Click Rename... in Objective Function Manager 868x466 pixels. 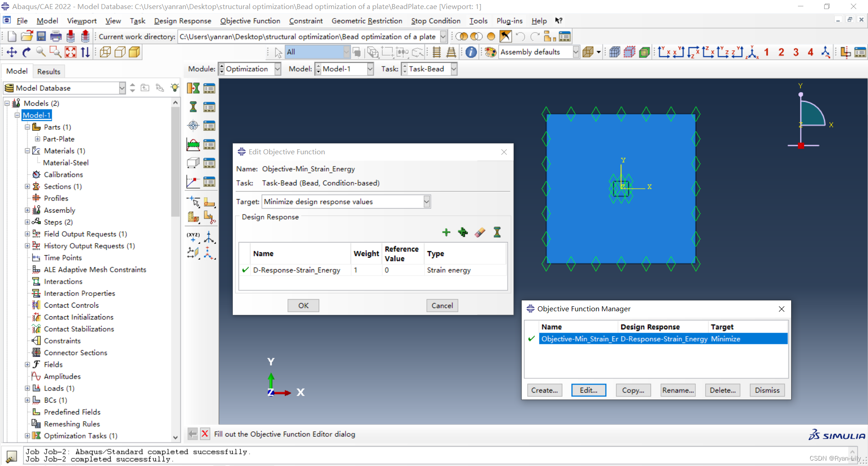[x=678, y=390]
